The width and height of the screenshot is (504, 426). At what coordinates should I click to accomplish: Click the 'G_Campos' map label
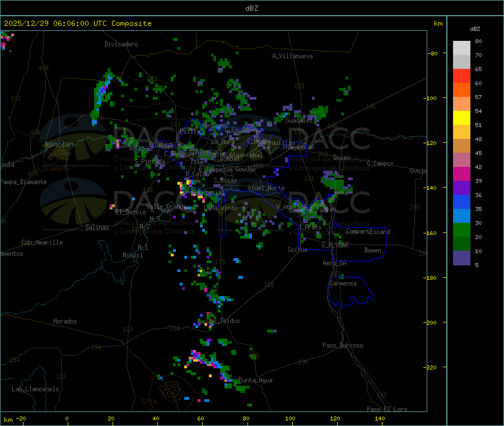(381, 163)
